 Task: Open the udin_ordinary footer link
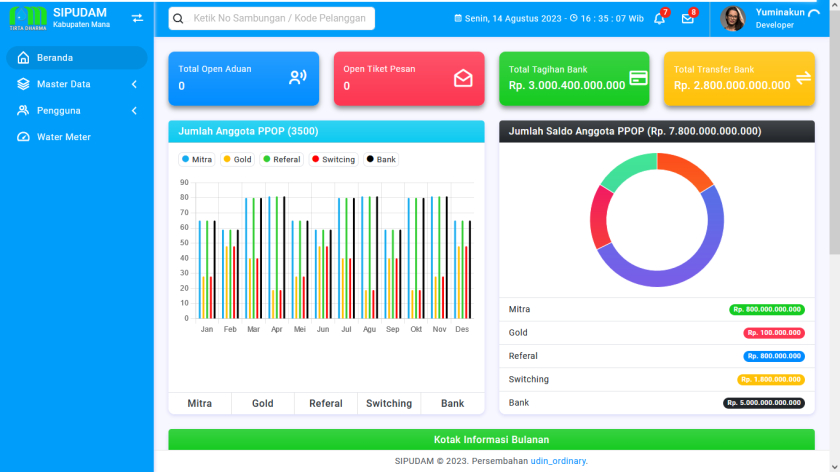point(558,461)
